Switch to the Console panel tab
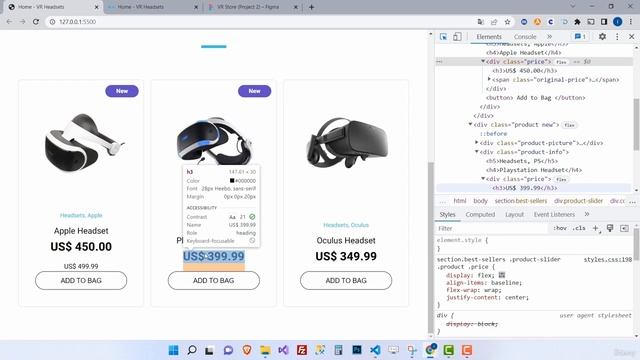Image resolution: width=640 pixels, height=360 pixels. (525, 37)
